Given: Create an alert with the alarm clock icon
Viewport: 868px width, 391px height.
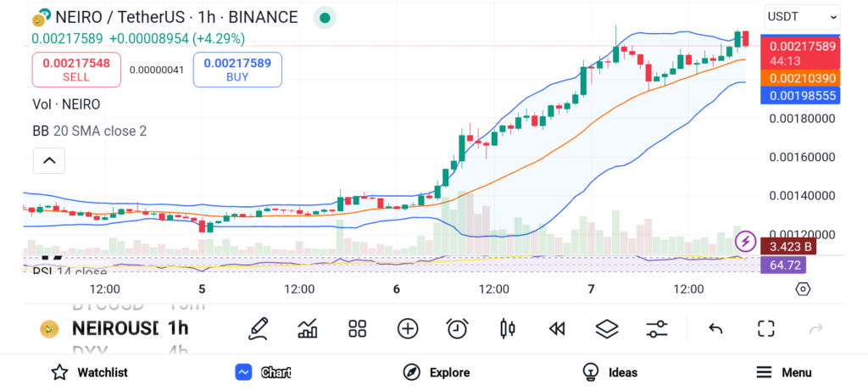Looking at the screenshot, I should (x=458, y=328).
